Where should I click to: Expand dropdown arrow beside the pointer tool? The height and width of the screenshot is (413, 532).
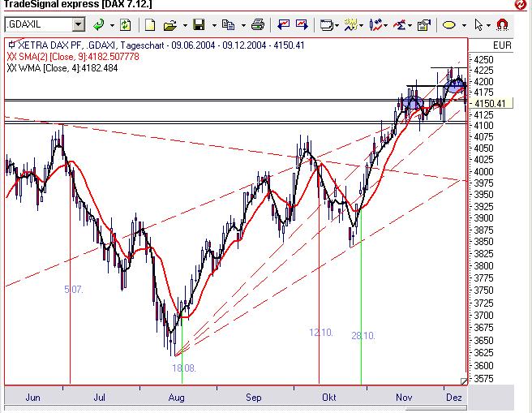[x=488, y=25]
